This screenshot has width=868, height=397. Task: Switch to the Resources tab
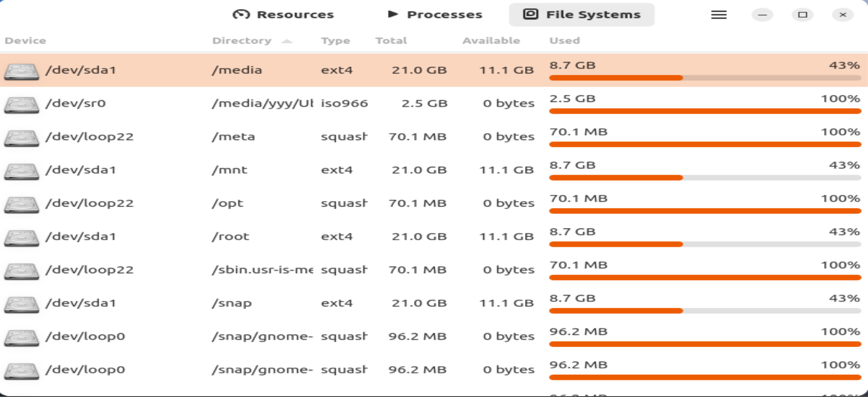pyautogui.click(x=283, y=15)
